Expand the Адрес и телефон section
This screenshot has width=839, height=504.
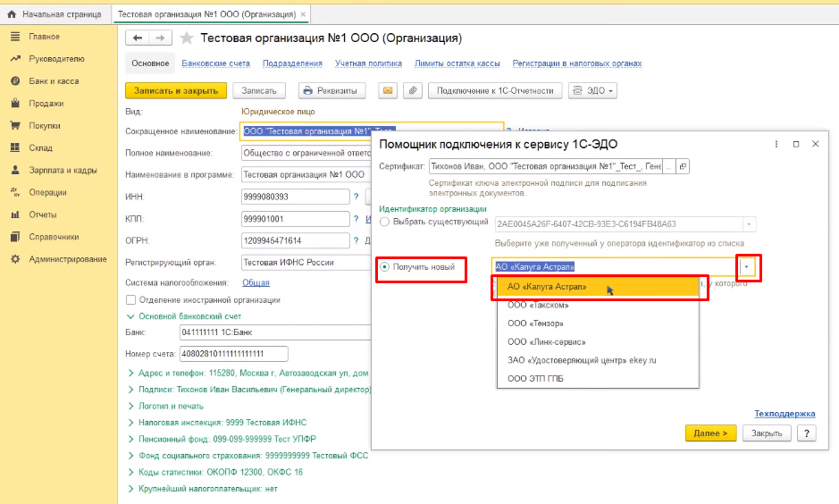click(130, 373)
